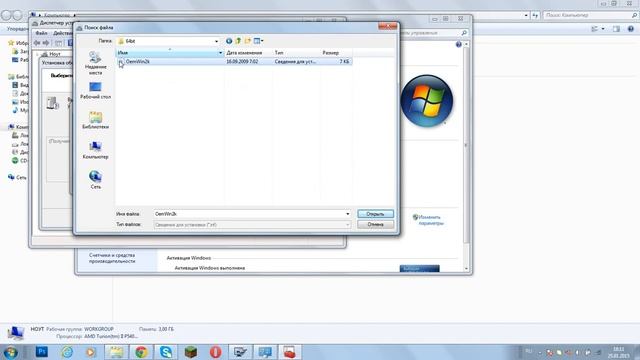The width and height of the screenshot is (640, 360).
Task: Click the back arrow in Device Manager toolbar
Action: coord(37,43)
